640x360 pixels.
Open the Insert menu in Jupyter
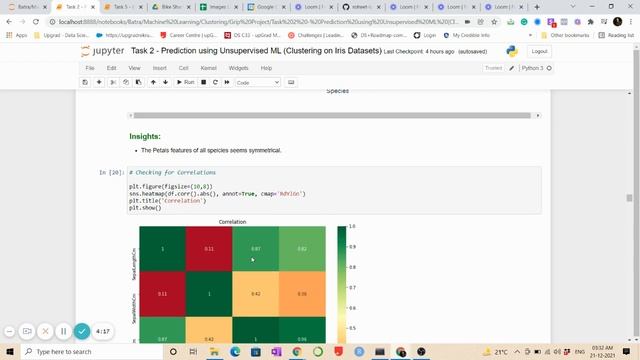[160, 68]
